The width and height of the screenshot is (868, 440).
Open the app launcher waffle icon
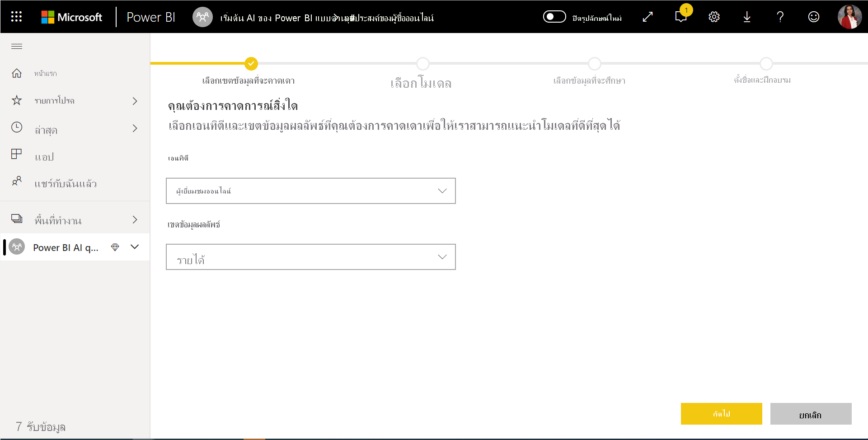pos(16,17)
